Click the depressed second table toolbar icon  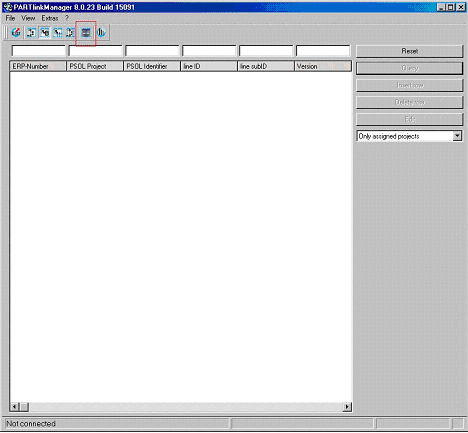(44, 33)
